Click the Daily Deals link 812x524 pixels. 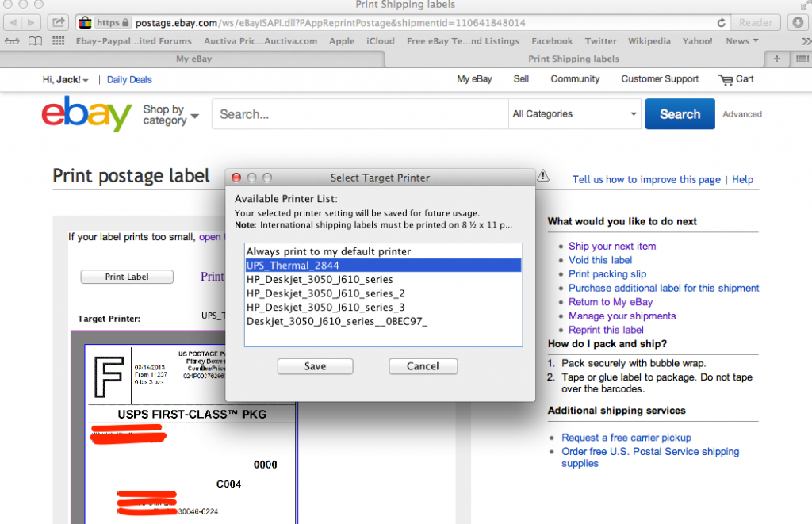(129, 80)
